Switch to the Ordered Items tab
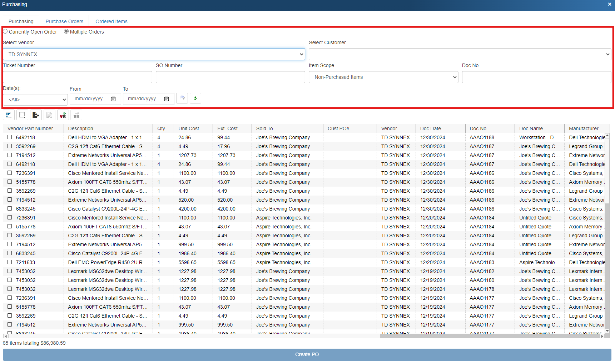Screen dimensions: 615x364 [111, 21]
